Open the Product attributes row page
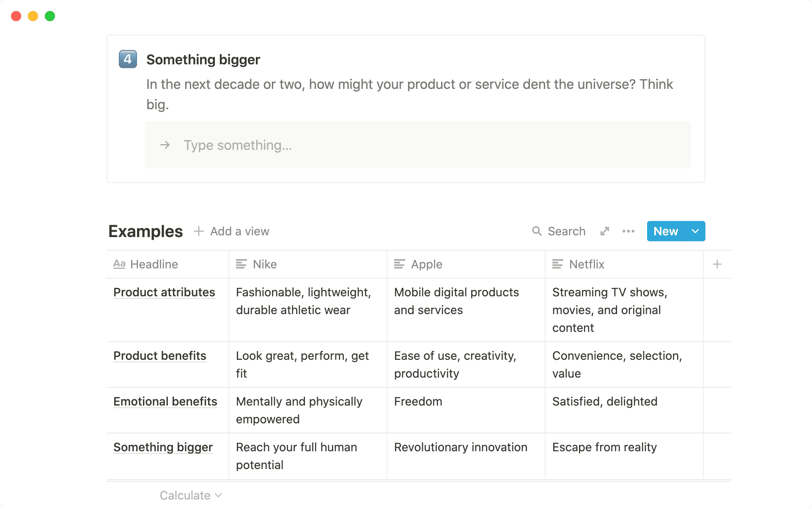The image size is (812, 508). point(164,293)
